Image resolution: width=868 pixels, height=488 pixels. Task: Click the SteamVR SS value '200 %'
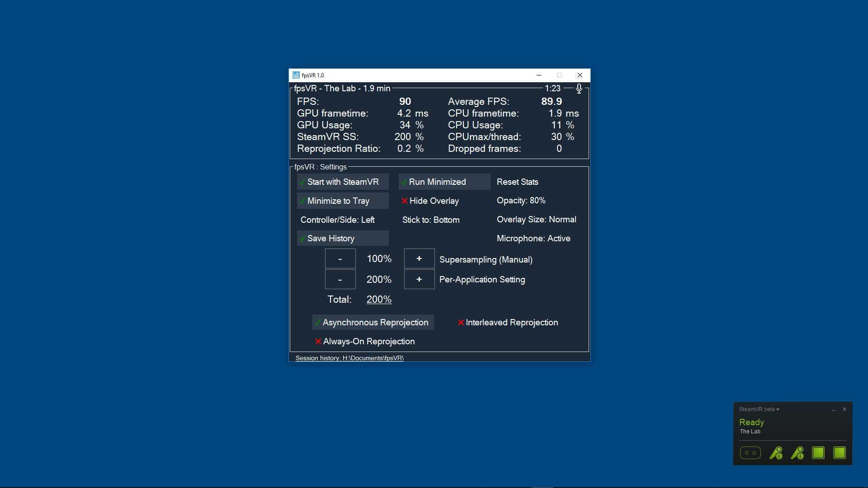click(409, 136)
